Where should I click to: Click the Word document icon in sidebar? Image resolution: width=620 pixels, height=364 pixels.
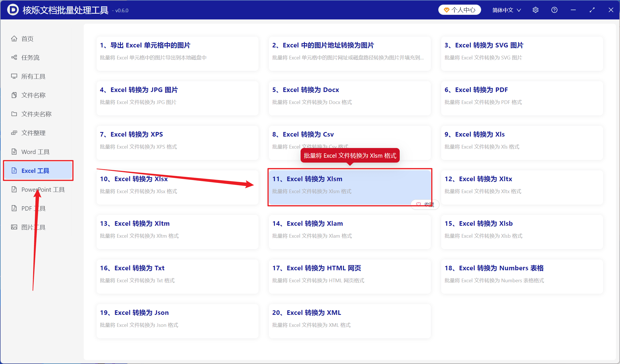(x=14, y=152)
